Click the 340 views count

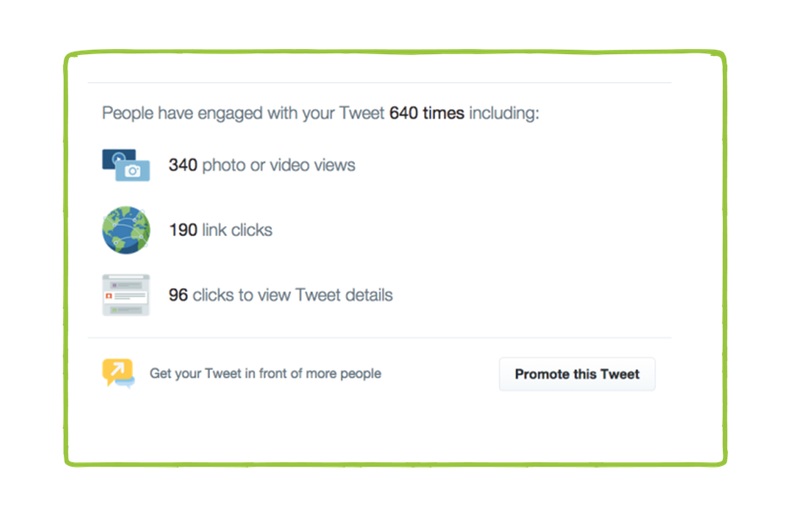tap(183, 165)
